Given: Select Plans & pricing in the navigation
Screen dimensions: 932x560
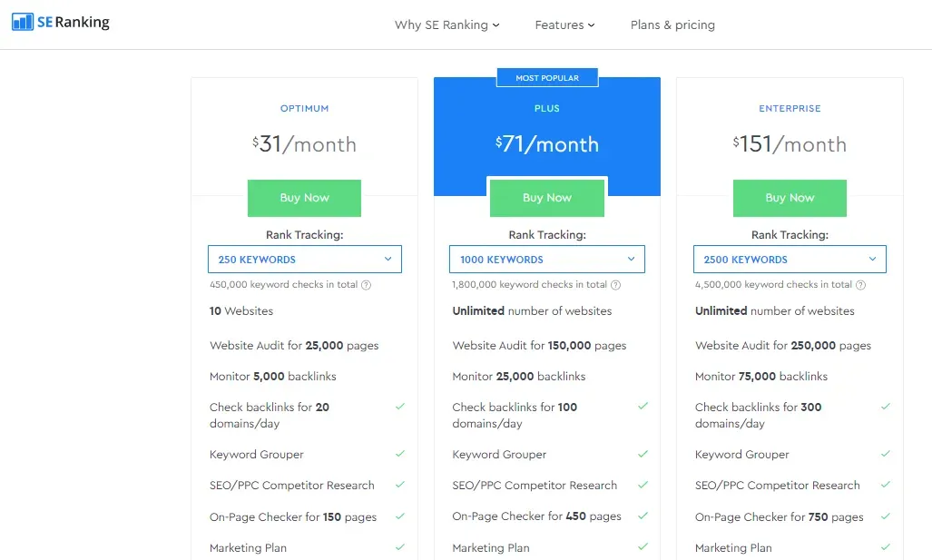Looking at the screenshot, I should [x=672, y=25].
